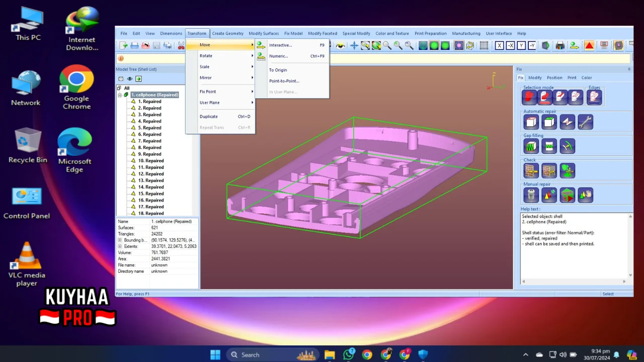Choose Duplicate from Transform menu

click(220, 117)
